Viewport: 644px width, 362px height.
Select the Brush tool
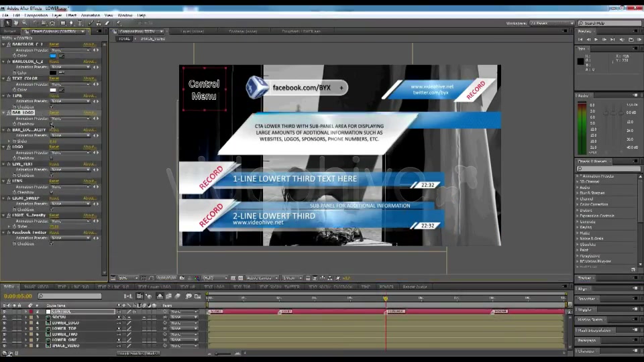(91, 23)
